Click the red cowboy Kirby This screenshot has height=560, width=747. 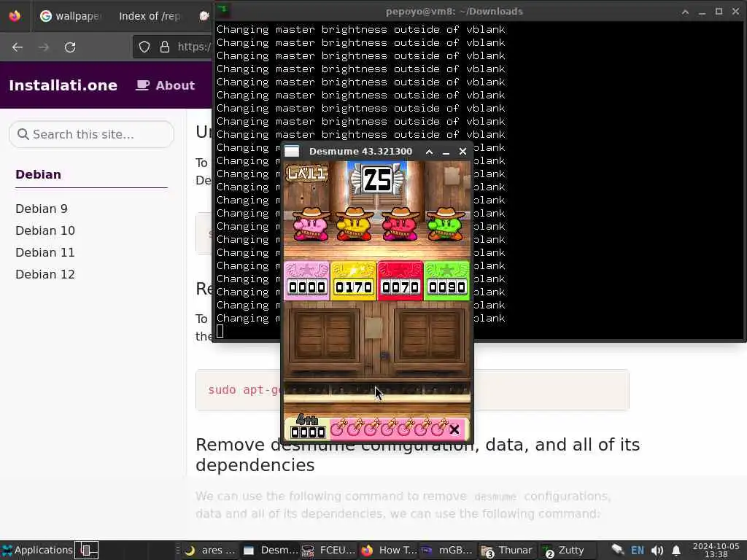click(400, 224)
